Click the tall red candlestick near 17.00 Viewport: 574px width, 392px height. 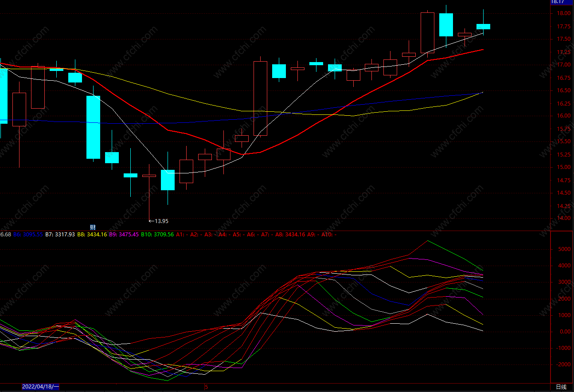click(x=260, y=98)
